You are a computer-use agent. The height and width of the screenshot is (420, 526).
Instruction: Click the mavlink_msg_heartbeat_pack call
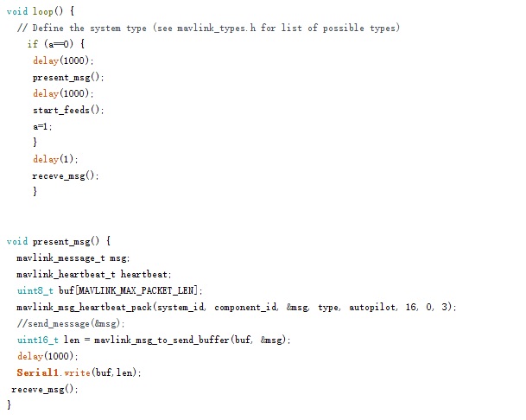[237, 307]
